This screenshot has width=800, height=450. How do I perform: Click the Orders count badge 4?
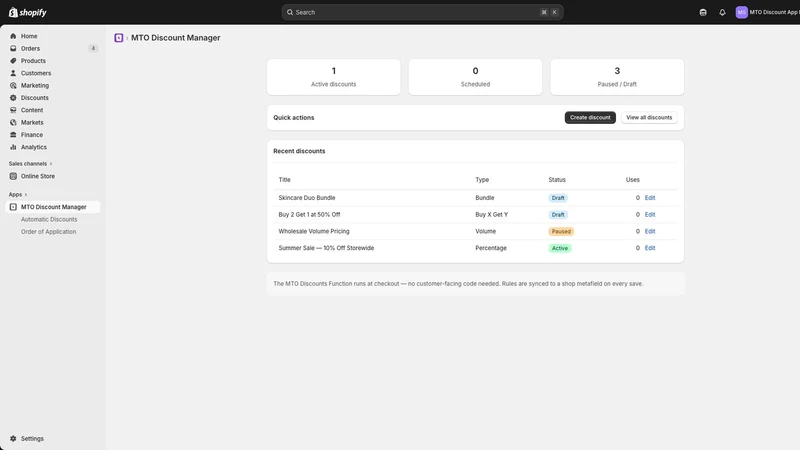click(x=93, y=48)
